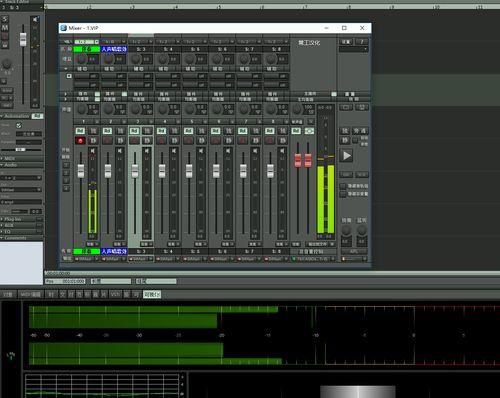Click speaker icon above channel S: 7 meter

click(x=255, y=151)
